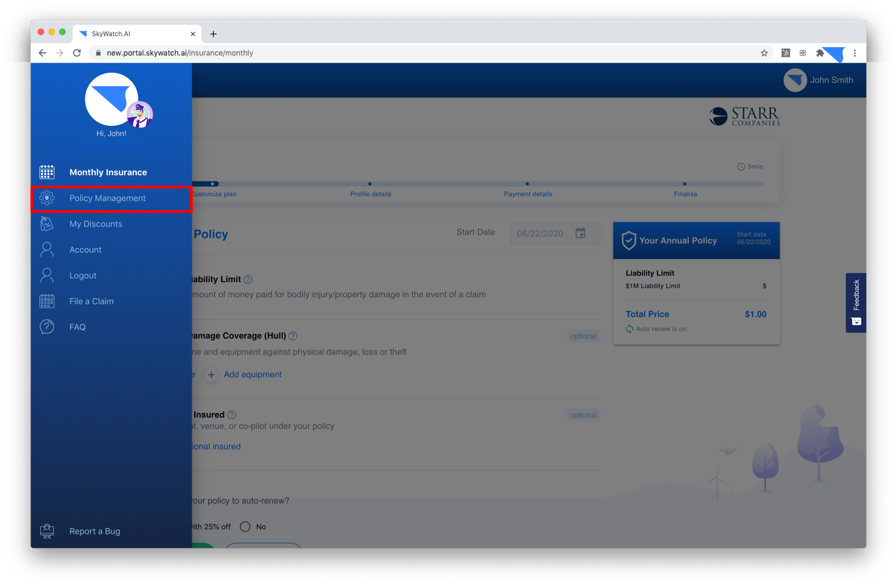Open the Feedback side button
The width and height of the screenshot is (896, 588).
tap(856, 303)
